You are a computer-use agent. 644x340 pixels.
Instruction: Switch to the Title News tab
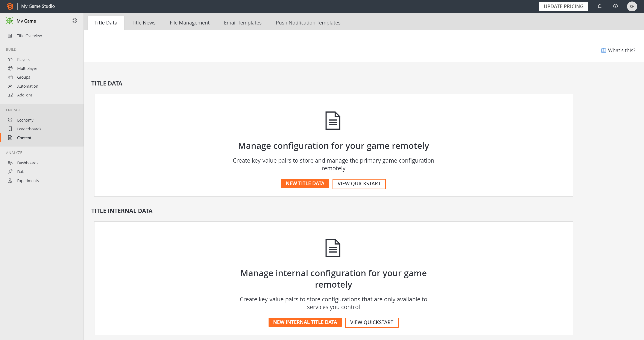[143, 23]
